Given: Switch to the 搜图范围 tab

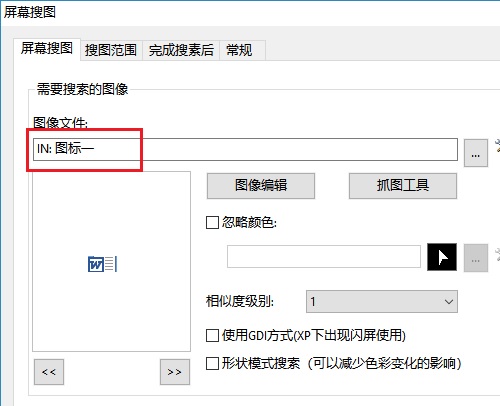Looking at the screenshot, I should click(x=111, y=50).
